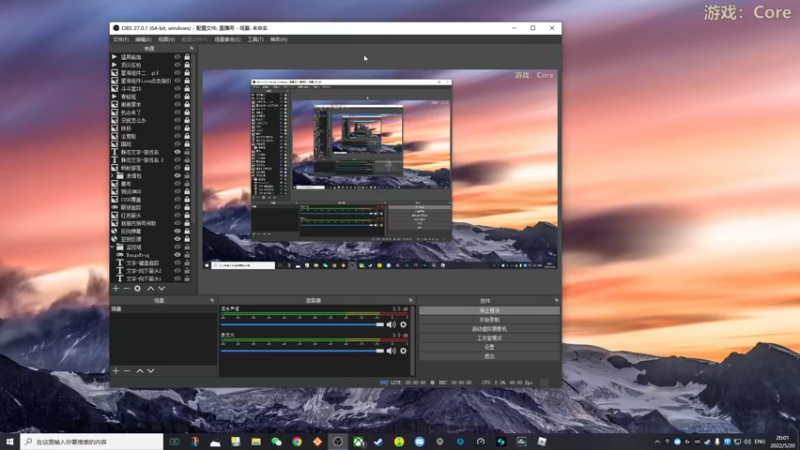The height and width of the screenshot is (450, 800).
Task: Select 场景 item in scenes list
Action: click(x=163, y=309)
